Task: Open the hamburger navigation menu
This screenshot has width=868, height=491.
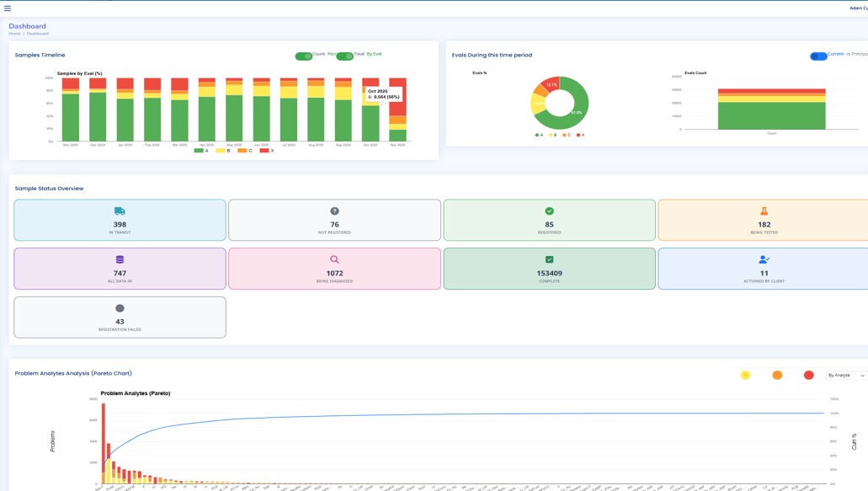Action: [8, 8]
